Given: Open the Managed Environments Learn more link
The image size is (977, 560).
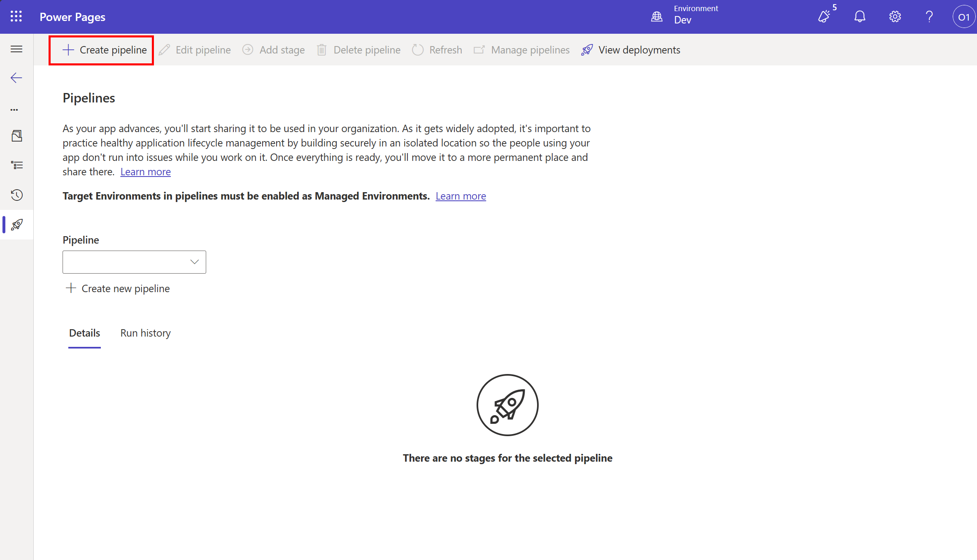Looking at the screenshot, I should (x=461, y=196).
